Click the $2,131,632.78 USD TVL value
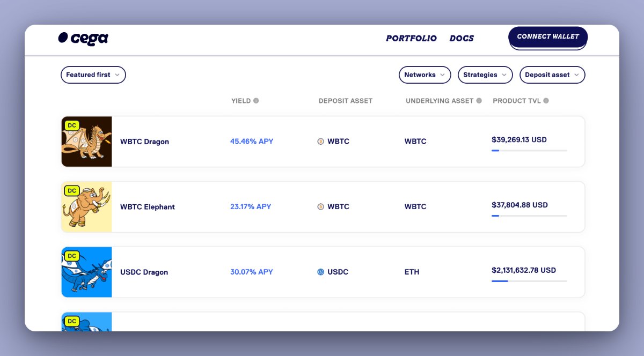 tap(524, 270)
